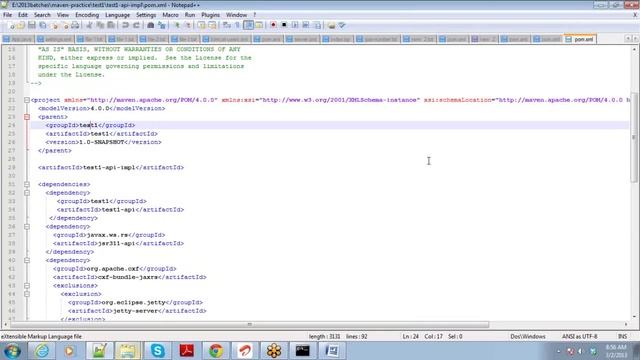This screenshot has width=640, height=360.
Task: Click the Undo toolbar icon
Action: pos(125,25)
